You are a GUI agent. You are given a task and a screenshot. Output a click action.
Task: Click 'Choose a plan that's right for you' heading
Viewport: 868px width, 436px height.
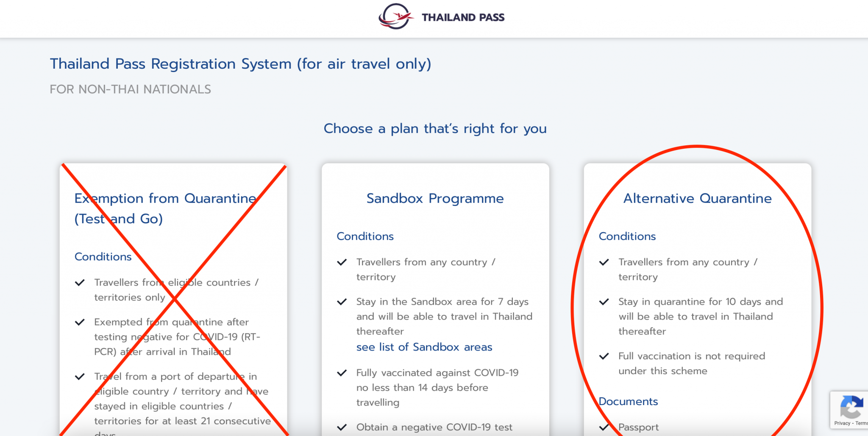[x=435, y=128]
